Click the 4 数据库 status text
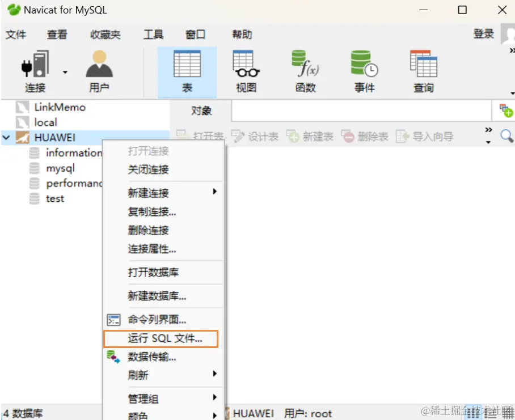 point(23,413)
